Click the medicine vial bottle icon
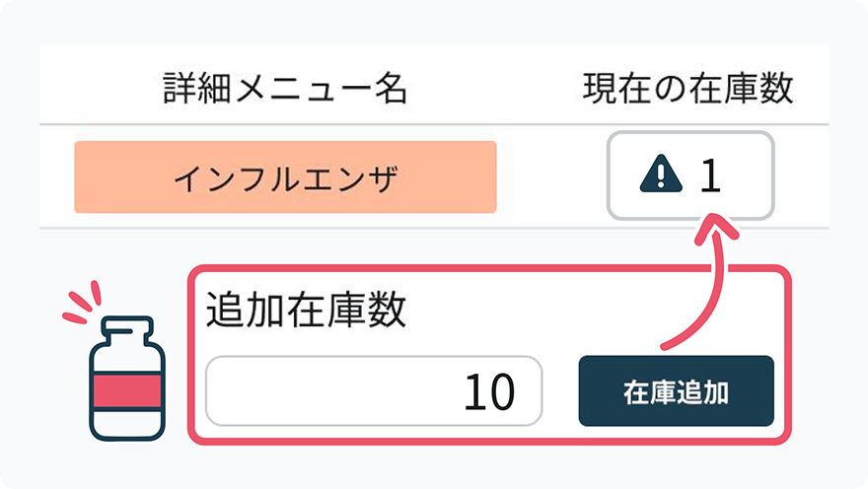Image resolution: width=868 pixels, height=489 pixels. tap(127, 379)
